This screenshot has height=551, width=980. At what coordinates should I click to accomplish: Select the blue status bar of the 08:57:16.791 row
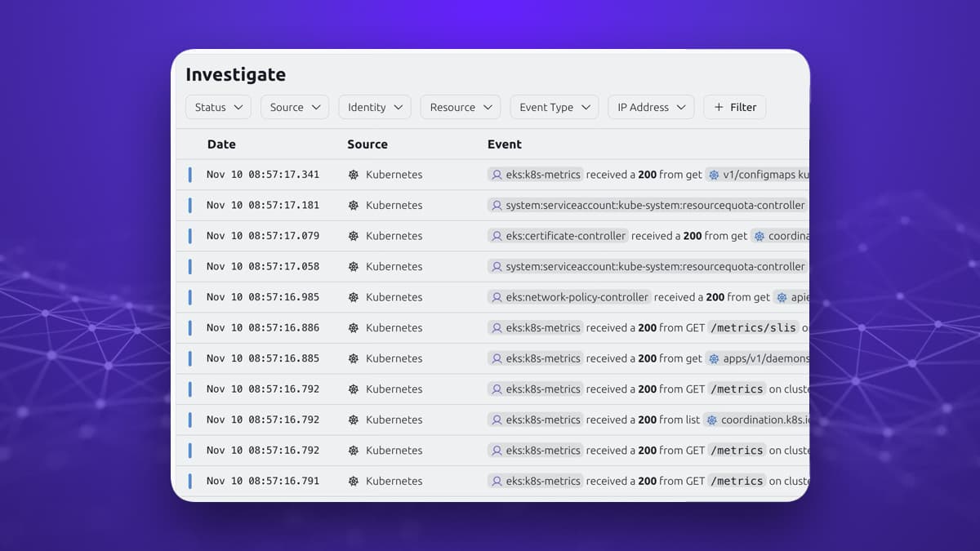click(x=190, y=481)
